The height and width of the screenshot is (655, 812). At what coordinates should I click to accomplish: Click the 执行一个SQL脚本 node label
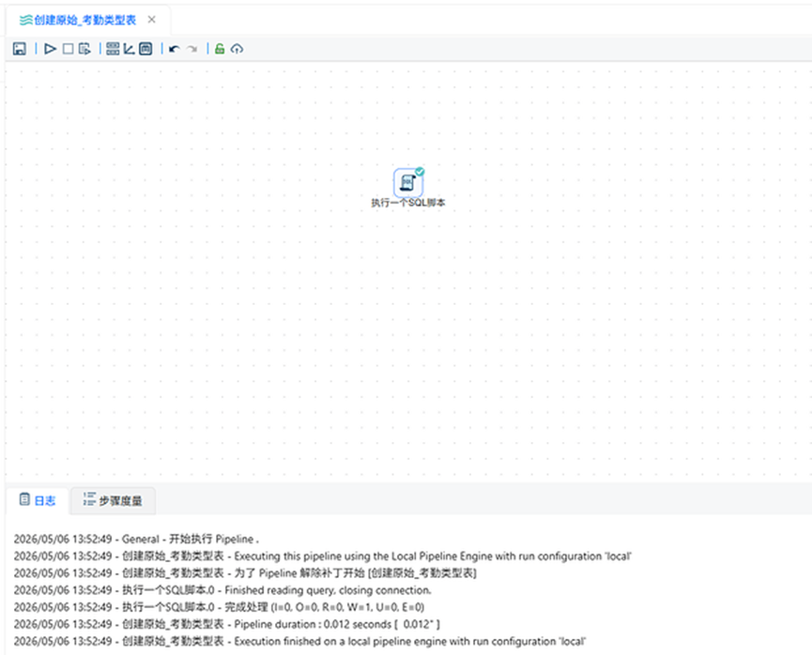tap(408, 203)
